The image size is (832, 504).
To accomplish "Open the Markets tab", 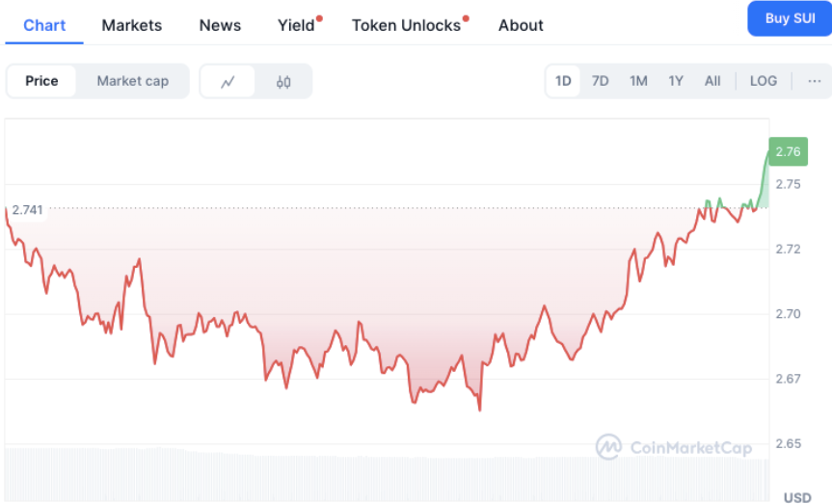I will pyautogui.click(x=131, y=25).
